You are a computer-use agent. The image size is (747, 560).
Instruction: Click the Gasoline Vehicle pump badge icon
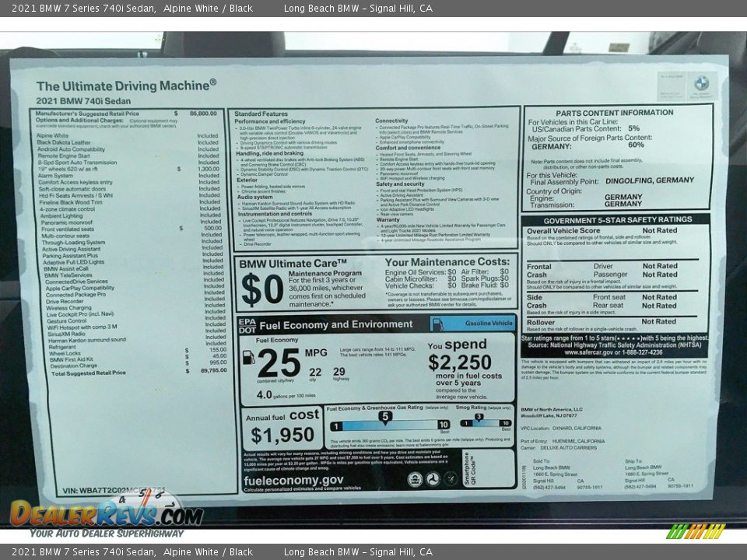tap(437, 324)
